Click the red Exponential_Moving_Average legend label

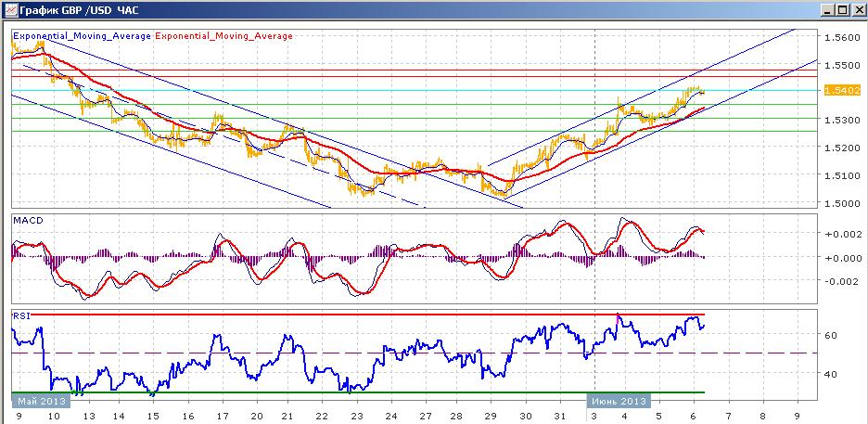tap(224, 36)
